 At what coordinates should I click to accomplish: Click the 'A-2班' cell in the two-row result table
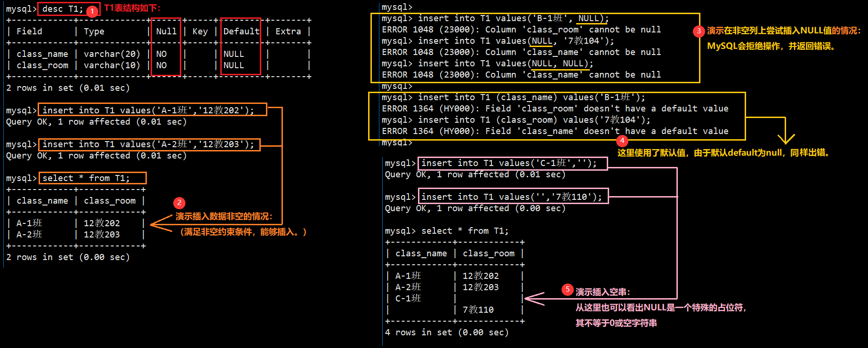(x=29, y=234)
